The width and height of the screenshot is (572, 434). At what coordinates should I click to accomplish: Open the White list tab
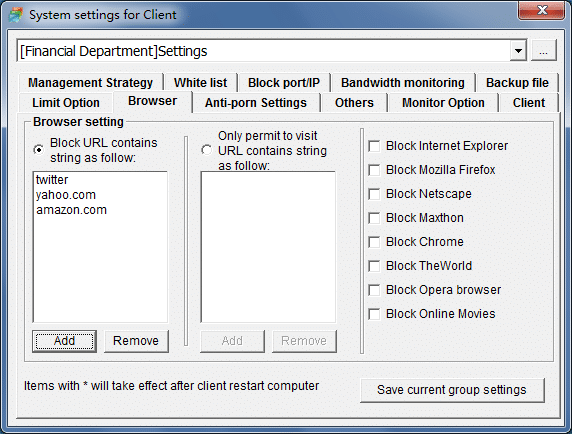[x=201, y=83]
